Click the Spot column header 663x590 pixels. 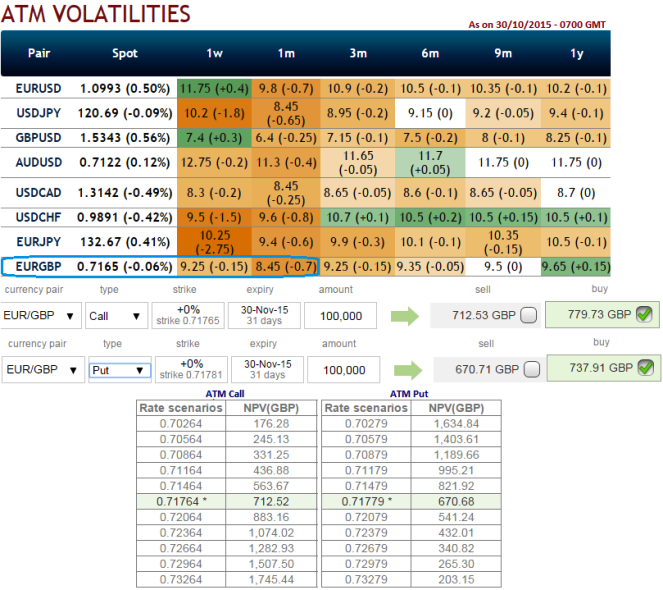tap(125, 53)
